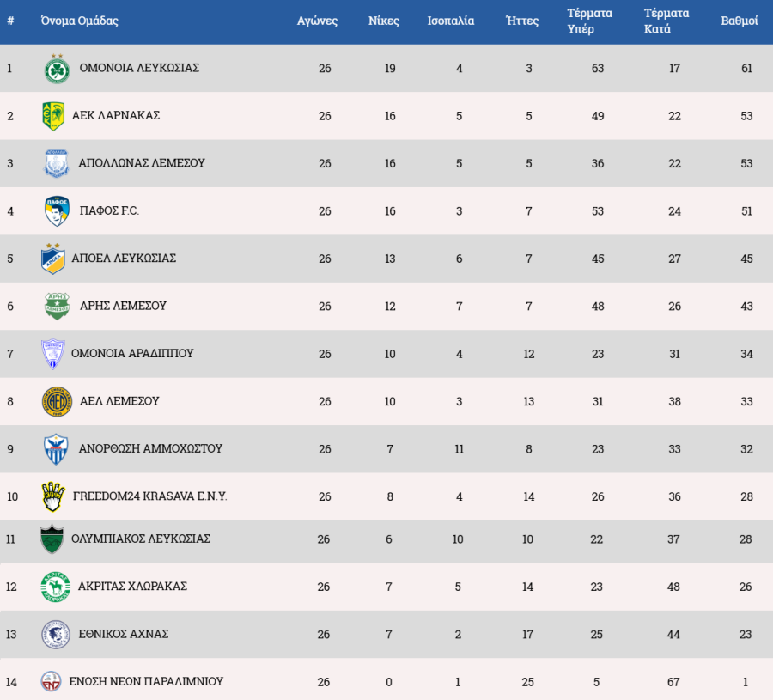
Task: Click the Άρης Λεμεσού green crest
Action: tap(57, 306)
